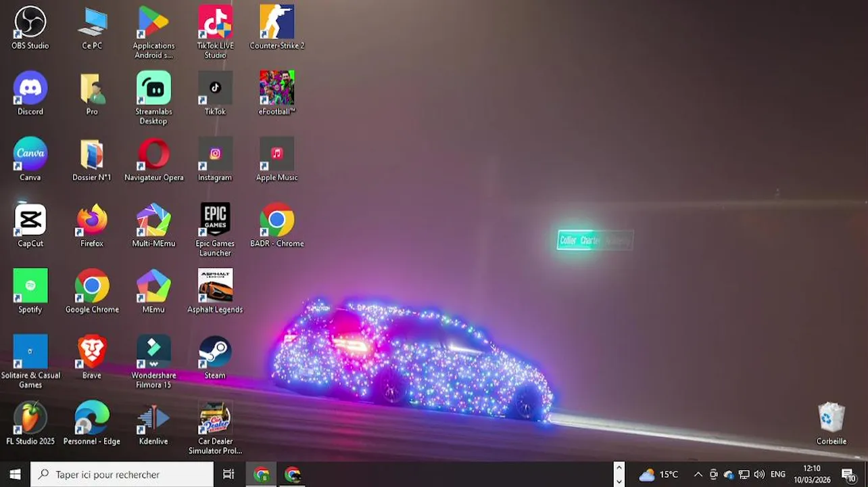Open Epic Games Launcher shortcut

(215, 230)
